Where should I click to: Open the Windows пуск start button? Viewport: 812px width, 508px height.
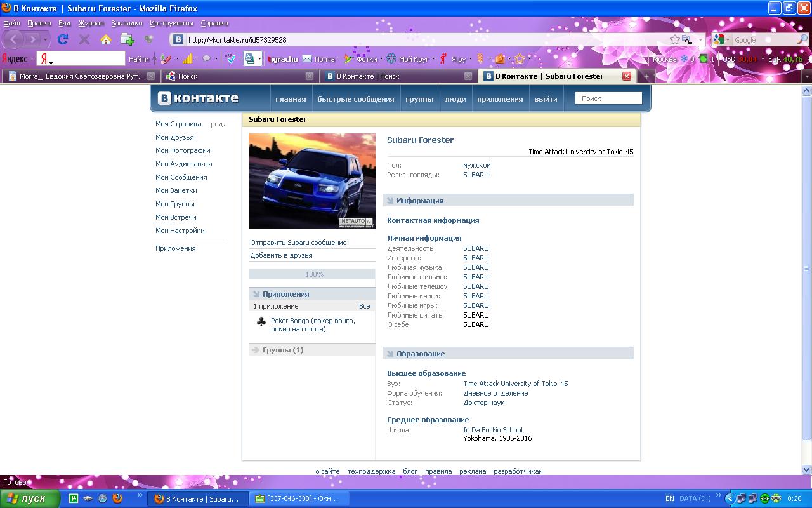click(30, 498)
